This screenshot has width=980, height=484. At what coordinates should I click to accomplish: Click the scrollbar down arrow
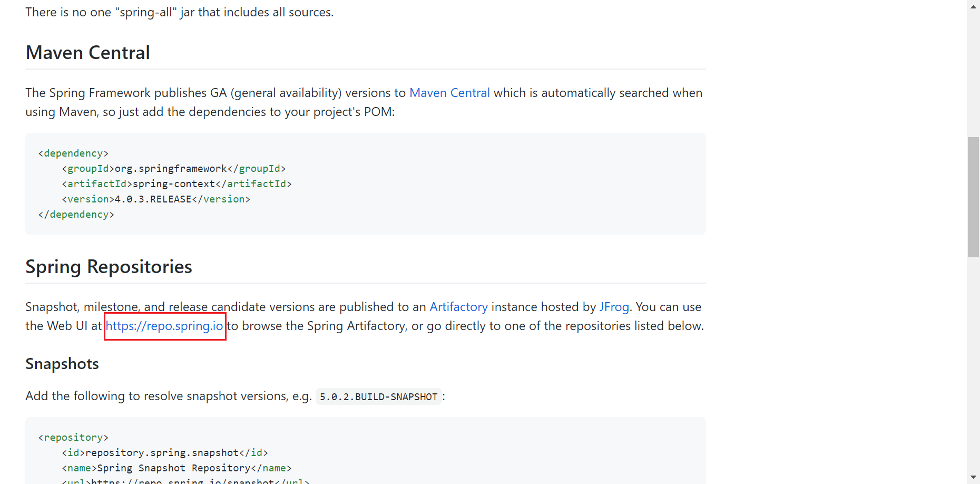[971, 478]
